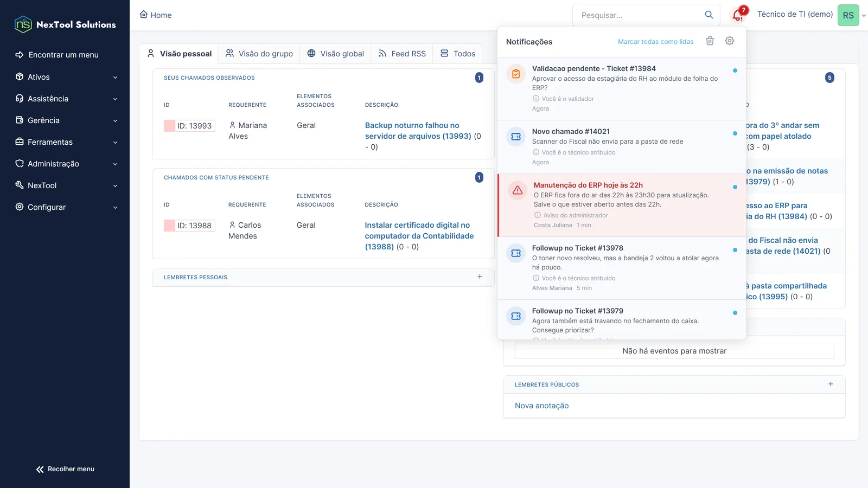The image size is (868, 488).
Task: Open the notifications bell icon
Action: (x=737, y=15)
